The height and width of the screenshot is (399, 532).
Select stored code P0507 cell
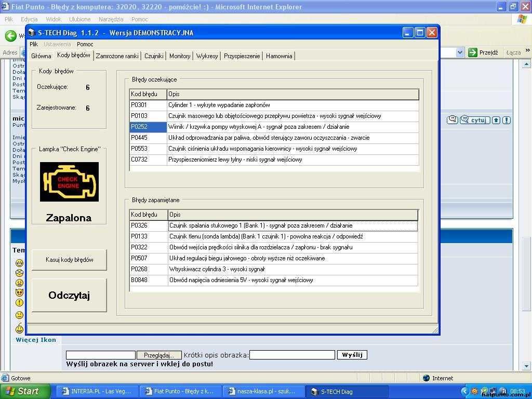(149, 258)
